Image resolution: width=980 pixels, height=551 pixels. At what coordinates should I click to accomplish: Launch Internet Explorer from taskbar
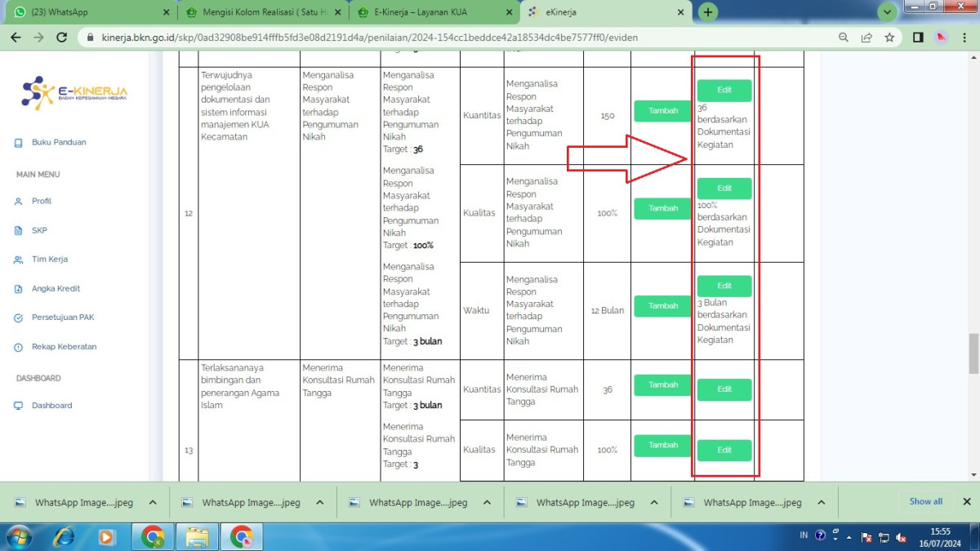63,537
